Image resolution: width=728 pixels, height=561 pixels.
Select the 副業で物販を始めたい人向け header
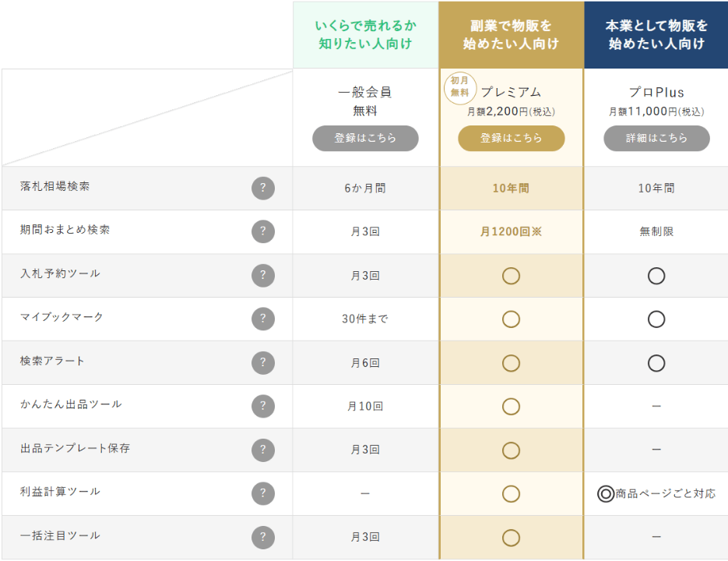pos(511,34)
